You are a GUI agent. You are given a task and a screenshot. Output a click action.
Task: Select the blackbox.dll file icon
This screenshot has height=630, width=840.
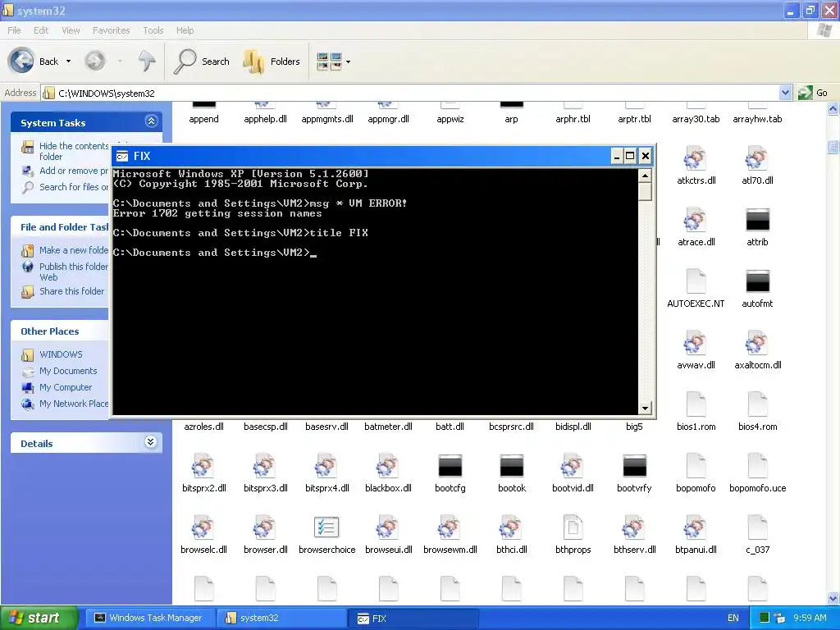tap(388, 467)
